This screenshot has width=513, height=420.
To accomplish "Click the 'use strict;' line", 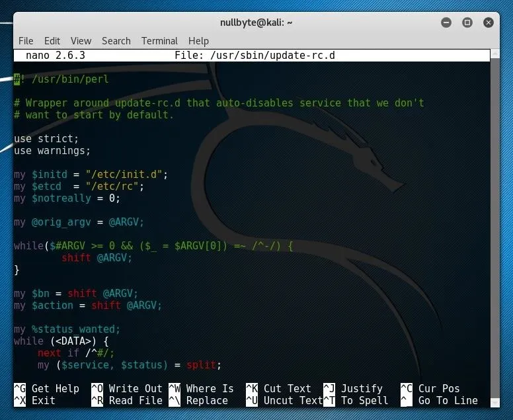I will click(46, 139).
